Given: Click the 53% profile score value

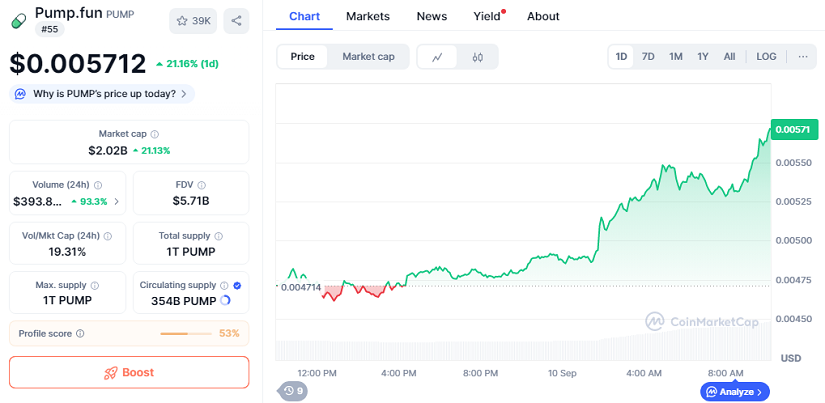Looking at the screenshot, I should [x=229, y=334].
